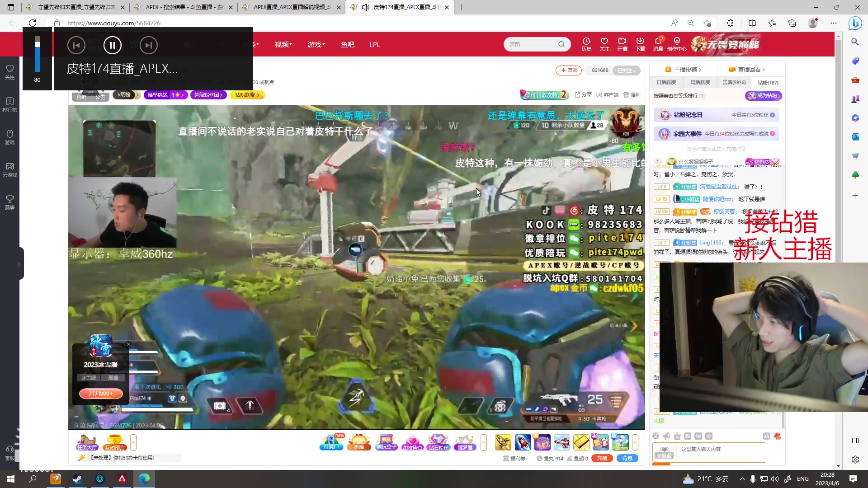Open 消息 notifications bell icon
The image size is (868, 488).
658,44
